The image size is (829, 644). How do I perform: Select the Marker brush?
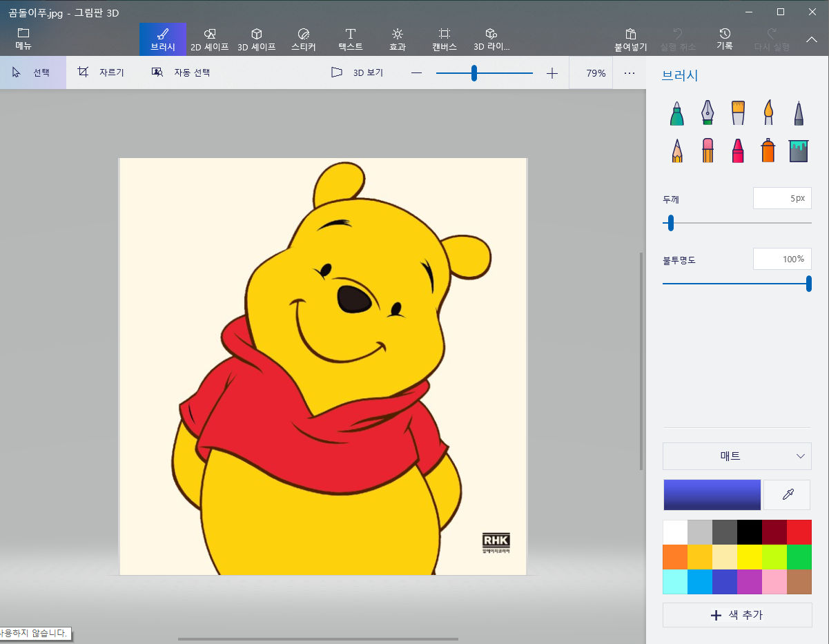click(676, 113)
